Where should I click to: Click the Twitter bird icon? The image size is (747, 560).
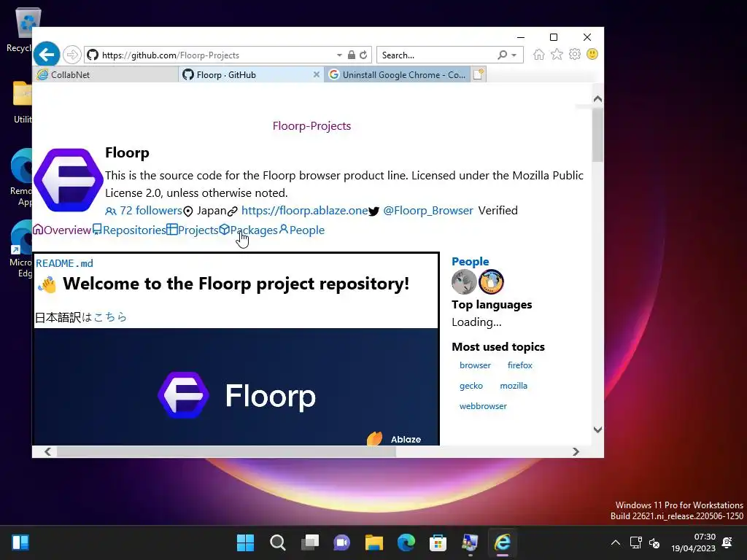point(374,211)
